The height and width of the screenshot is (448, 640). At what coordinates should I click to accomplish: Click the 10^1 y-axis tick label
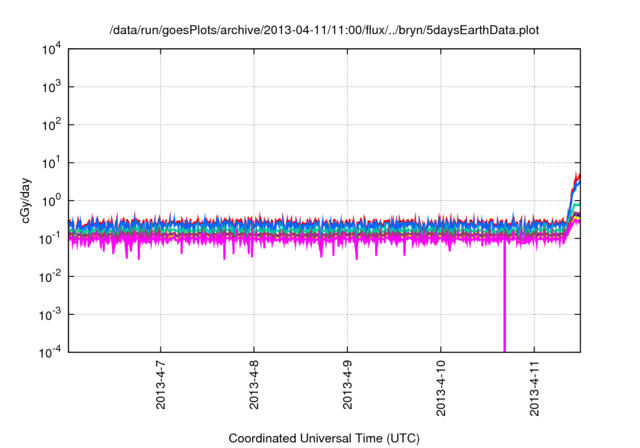click(x=51, y=163)
